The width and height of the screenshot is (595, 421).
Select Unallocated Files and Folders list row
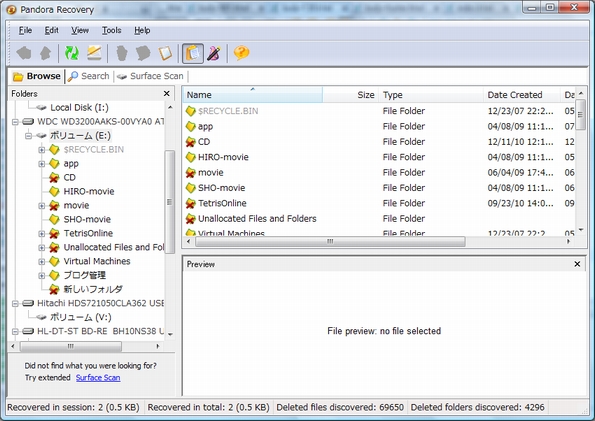point(379,219)
